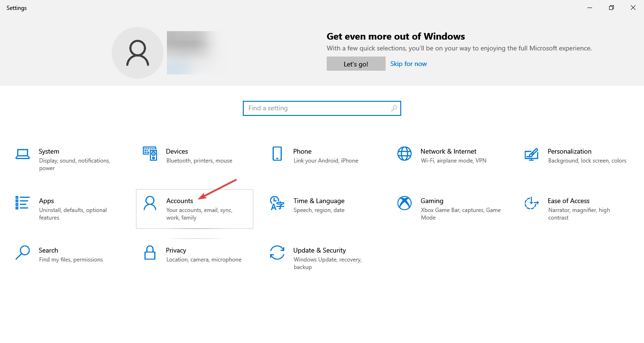Open the System settings laptop icon
This screenshot has height=343, width=644.
[x=23, y=154]
